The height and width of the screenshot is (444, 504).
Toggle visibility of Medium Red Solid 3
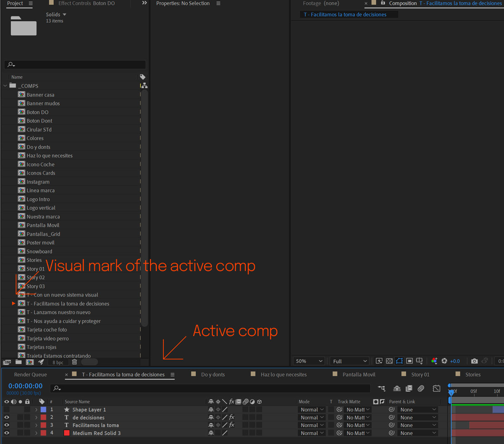pyautogui.click(x=6, y=433)
